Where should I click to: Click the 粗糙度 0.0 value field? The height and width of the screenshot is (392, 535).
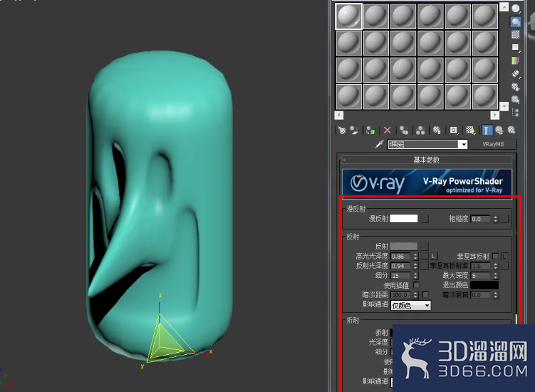coord(481,219)
